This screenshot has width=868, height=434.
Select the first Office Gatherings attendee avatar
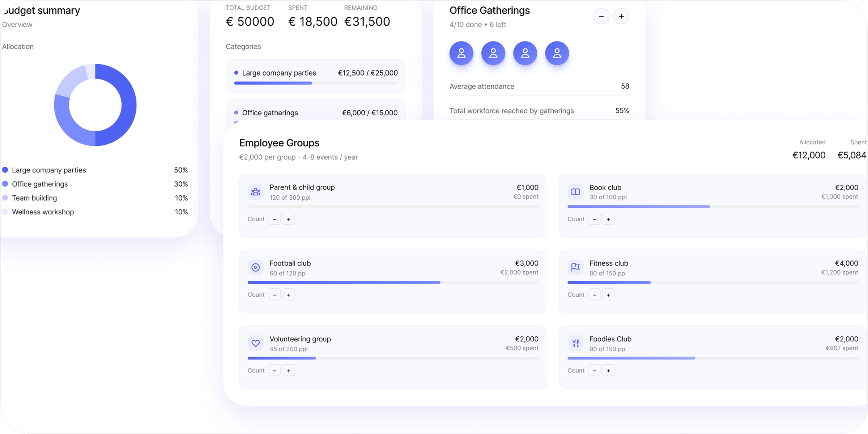click(x=461, y=53)
